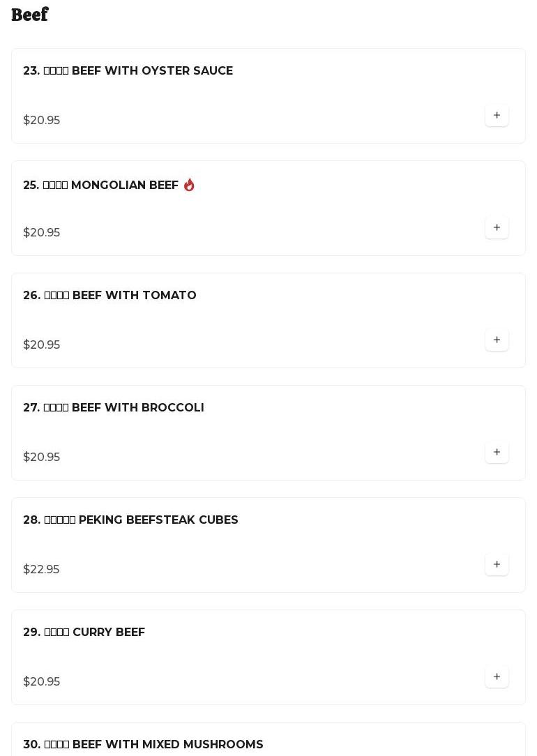Click the spicy flame icon by Mongolian Beef

(x=189, y=185)
